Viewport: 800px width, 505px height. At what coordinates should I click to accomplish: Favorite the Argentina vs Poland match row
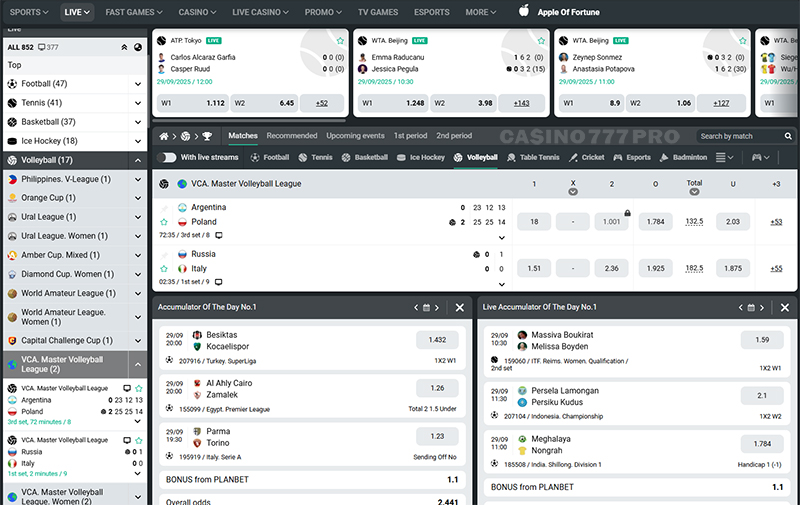[x=164, y=222]
